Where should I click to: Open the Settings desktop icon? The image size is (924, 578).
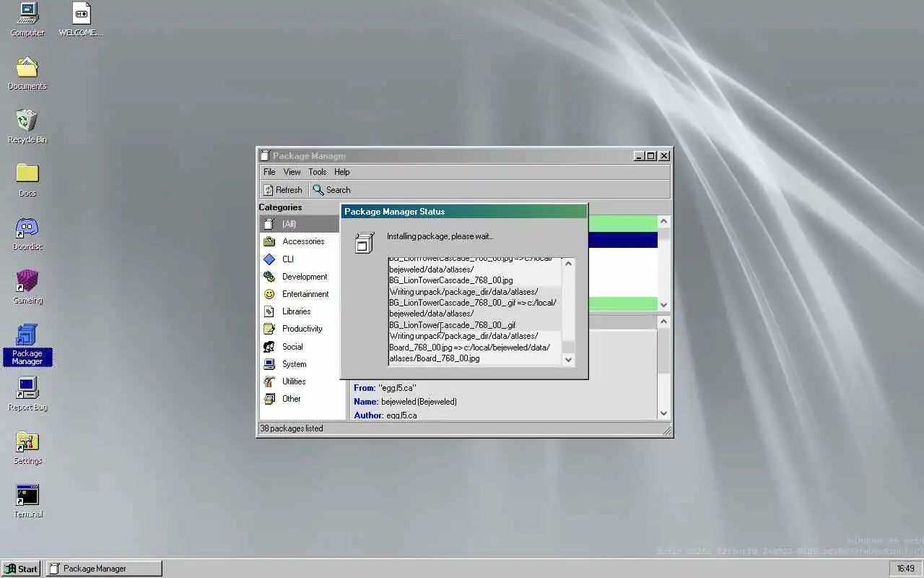(27, 441)
